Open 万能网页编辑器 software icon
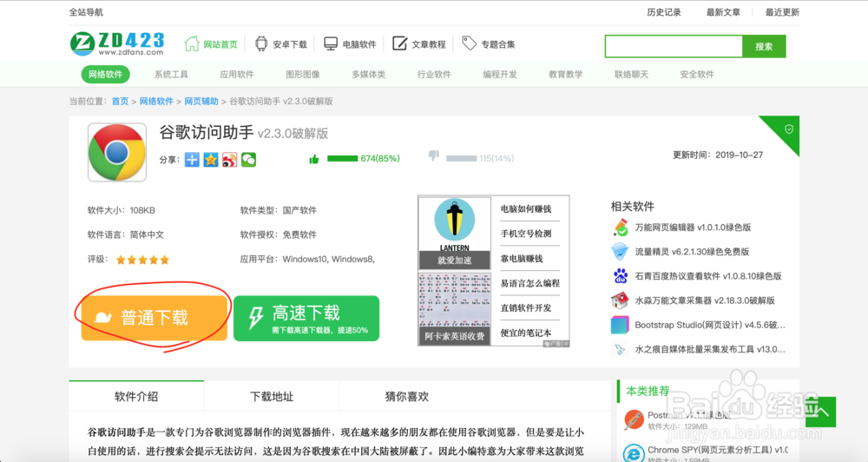868x462 pixels. (x=620, y=228)
